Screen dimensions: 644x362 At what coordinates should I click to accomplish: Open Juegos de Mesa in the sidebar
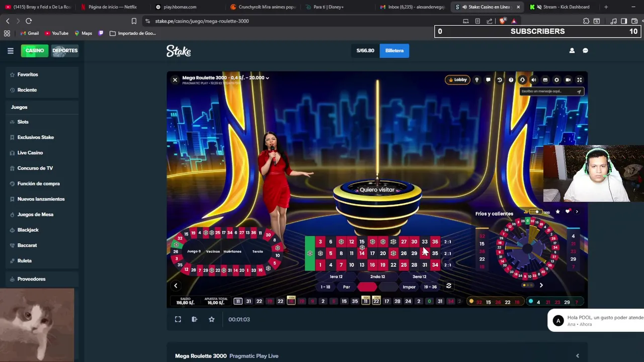point(41,214)
